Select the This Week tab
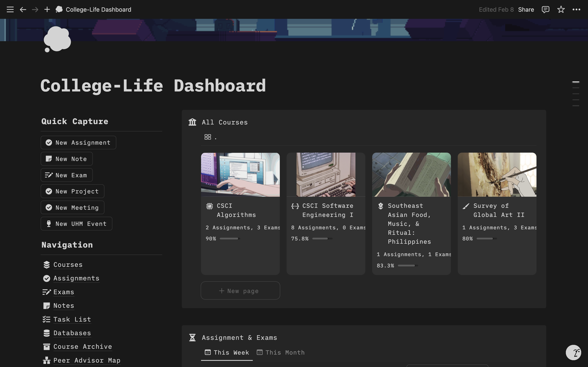Image resolution: width=588 pixels, height=367 pixels. point(227,352)
